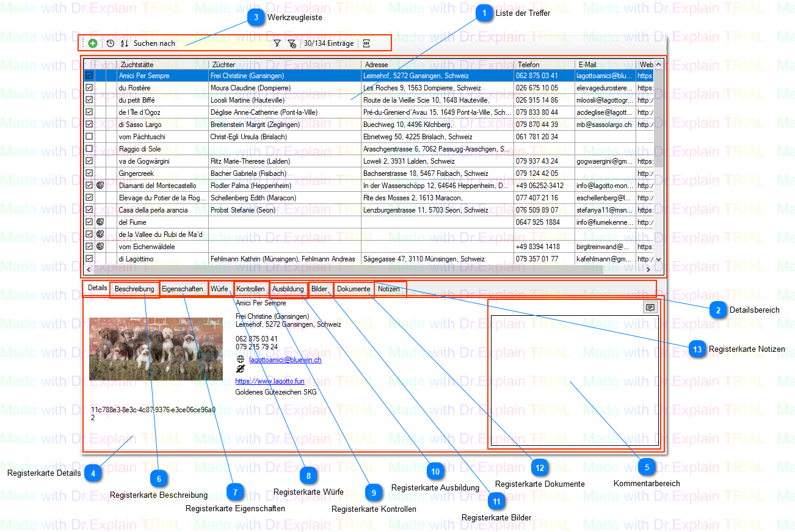Click the crossed-out icon below the globe in details
The width and height of the screenshot is (795, 532).
click(241, 369)
